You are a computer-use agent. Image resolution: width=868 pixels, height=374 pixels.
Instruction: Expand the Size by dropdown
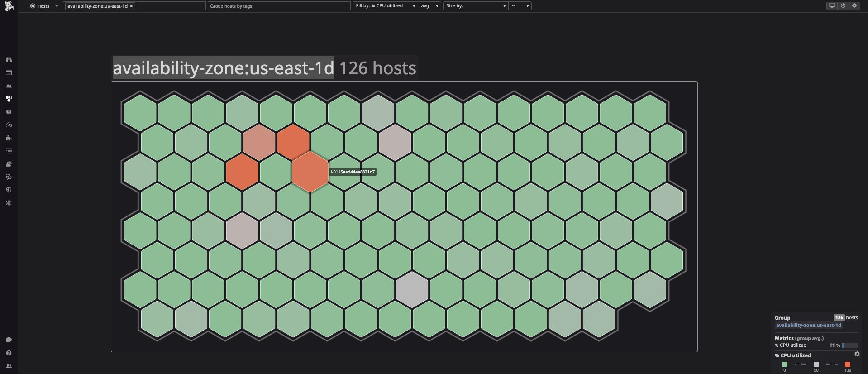(475, 6)
